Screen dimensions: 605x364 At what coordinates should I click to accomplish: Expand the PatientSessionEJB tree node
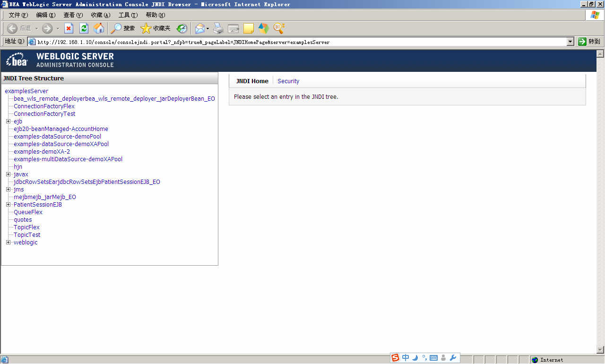8,205
